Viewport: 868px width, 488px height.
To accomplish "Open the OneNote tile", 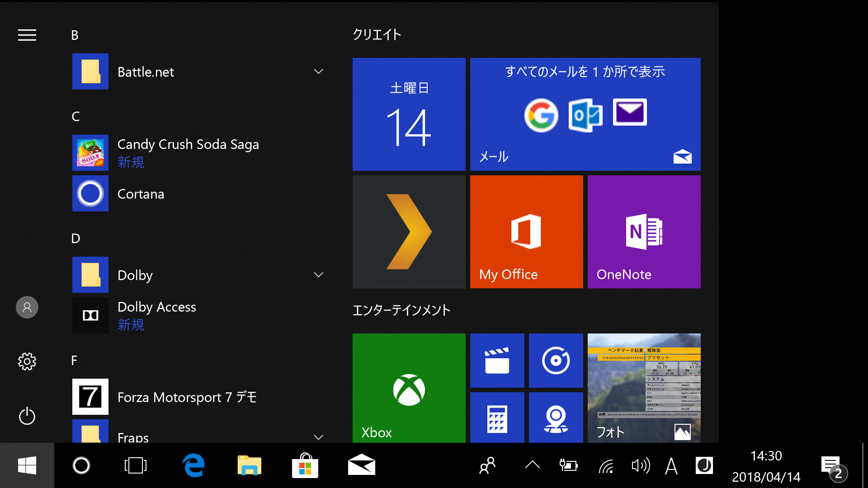I will 644,231.
